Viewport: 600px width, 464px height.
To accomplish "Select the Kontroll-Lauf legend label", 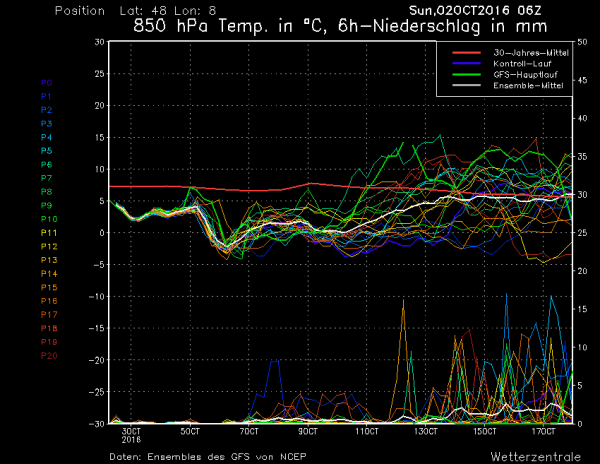I will [x=521, y=64].
